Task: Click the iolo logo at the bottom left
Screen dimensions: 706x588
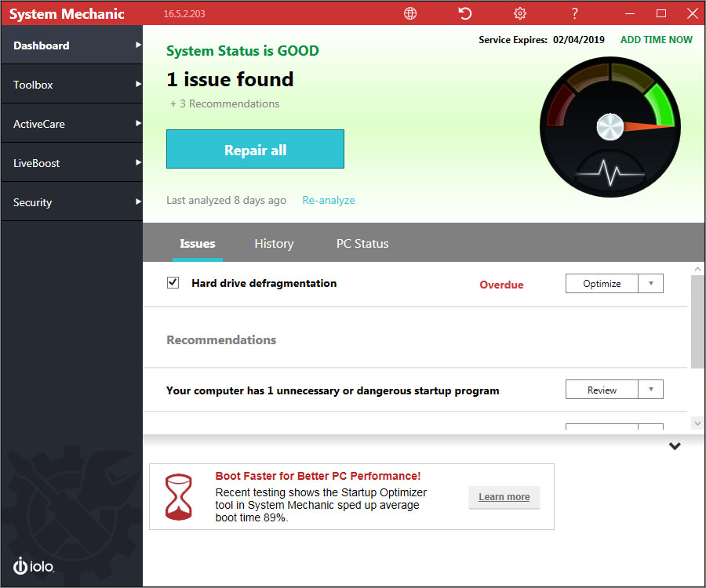Action: [x=33, y=566]
